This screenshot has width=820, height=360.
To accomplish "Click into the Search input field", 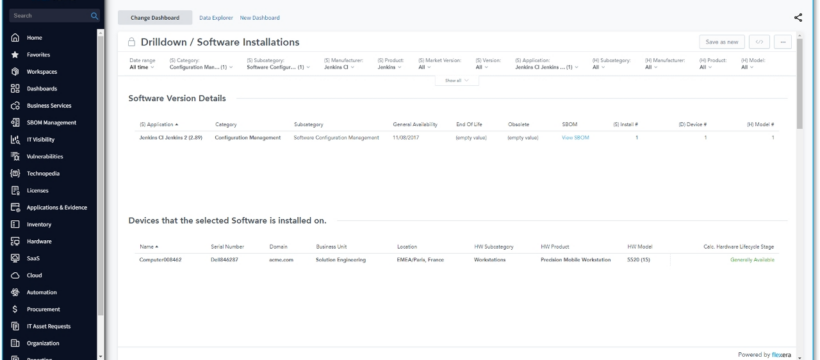I will tap(50, 16).
